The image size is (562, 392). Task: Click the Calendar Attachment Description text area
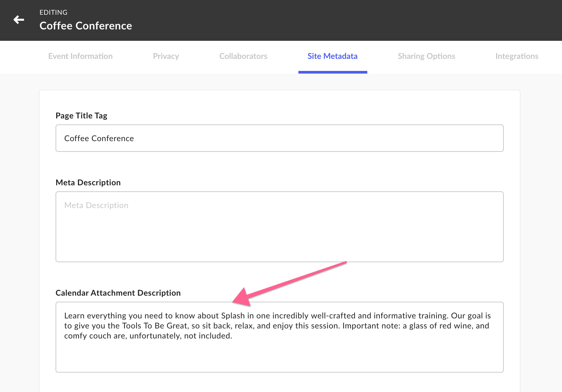[x=280, y=337]
